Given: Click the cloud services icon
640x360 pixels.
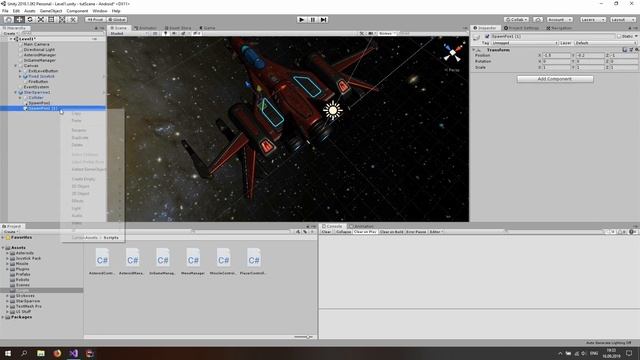Looking at the screenshot, I should coord(538,20).
